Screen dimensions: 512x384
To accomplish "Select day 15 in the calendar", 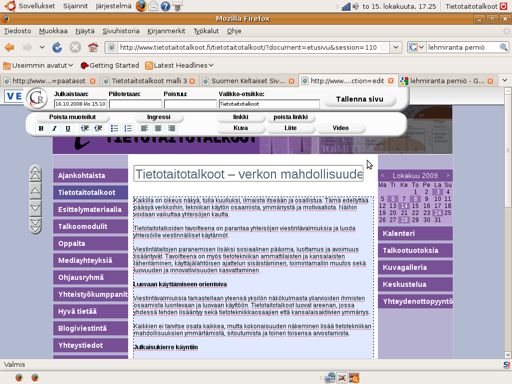I will pos(415,206).
